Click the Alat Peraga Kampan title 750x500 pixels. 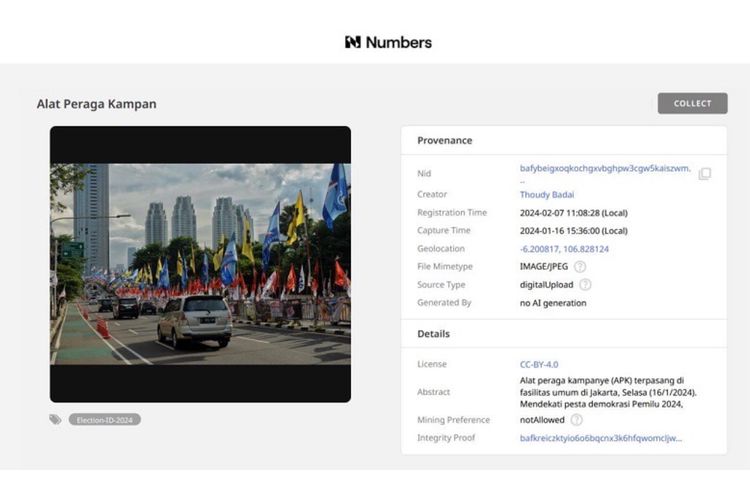tap(96, 104)
